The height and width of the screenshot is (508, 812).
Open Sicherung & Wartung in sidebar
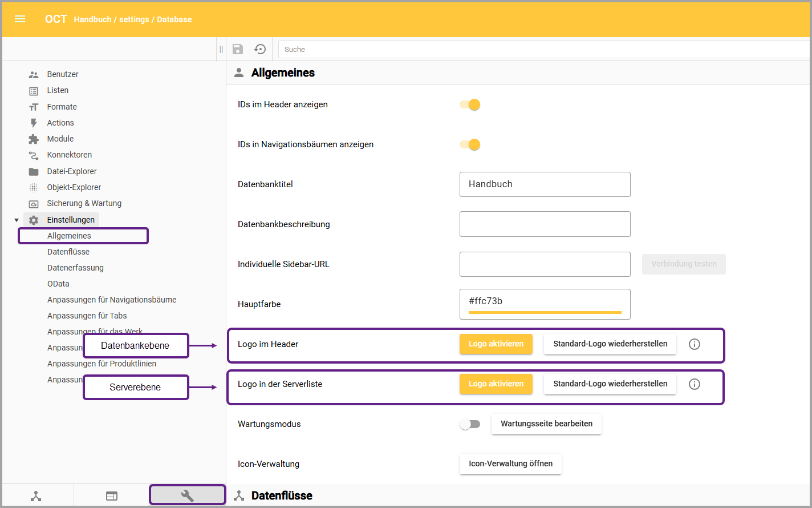(84, 203)
